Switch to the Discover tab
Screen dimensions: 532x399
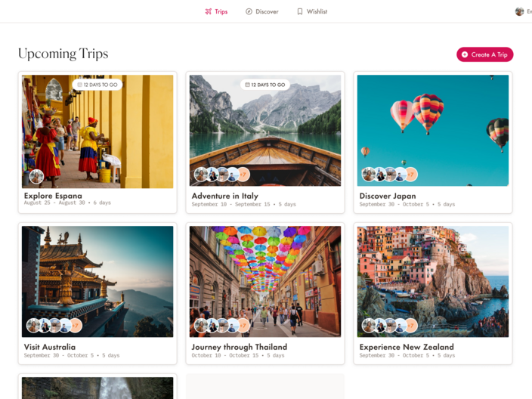point(262,11)
